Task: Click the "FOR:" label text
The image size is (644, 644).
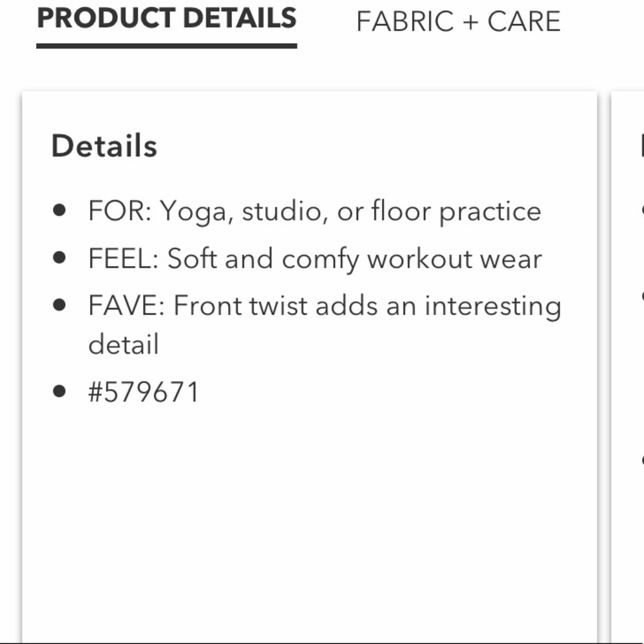Action: click(120, 211)
